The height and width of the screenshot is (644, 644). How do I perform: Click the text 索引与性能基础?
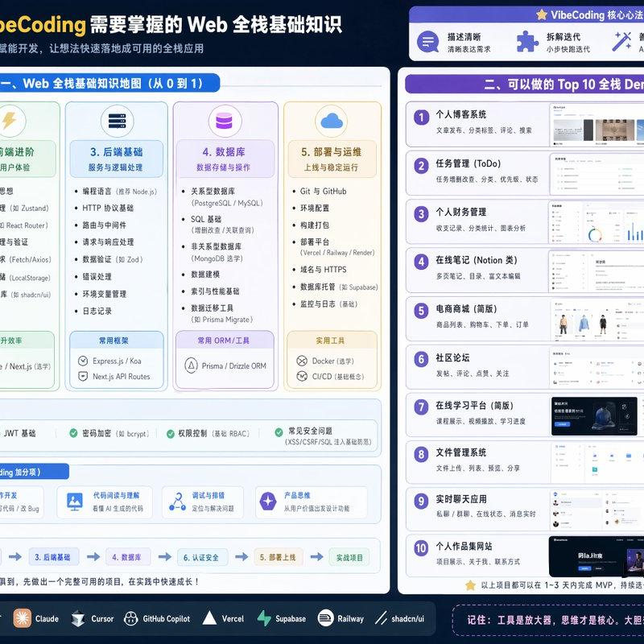[215, 291]
